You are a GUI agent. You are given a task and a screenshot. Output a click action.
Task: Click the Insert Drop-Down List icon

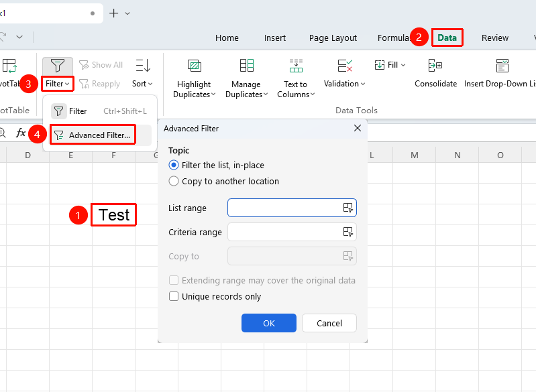click(502, 66)
